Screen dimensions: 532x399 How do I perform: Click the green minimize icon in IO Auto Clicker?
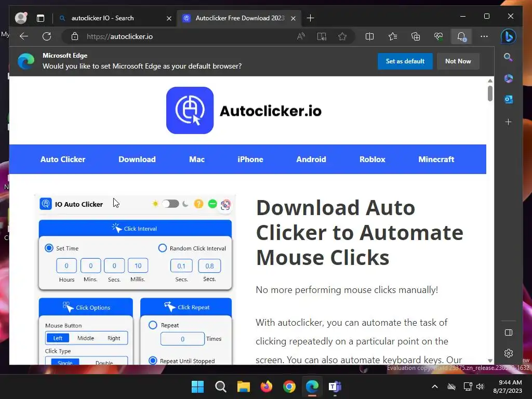click(212, 204)
